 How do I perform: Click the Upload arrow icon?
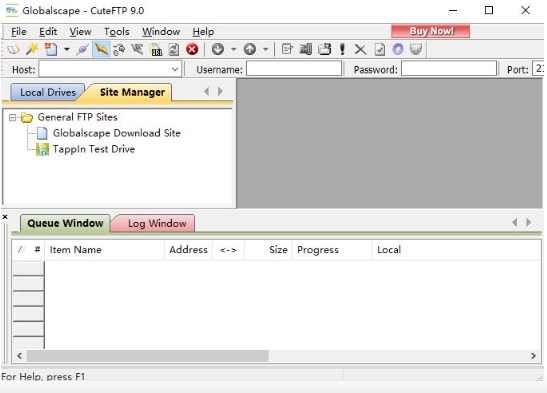point(250,49)
